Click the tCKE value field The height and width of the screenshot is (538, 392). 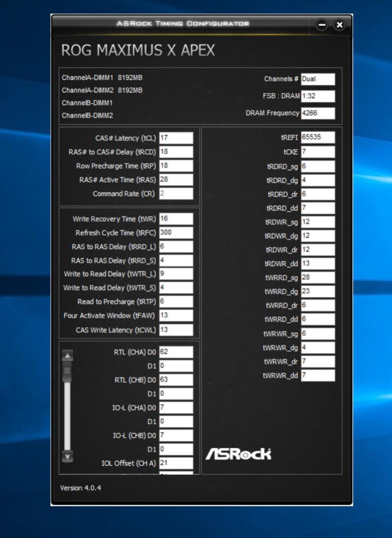(318, 152)
